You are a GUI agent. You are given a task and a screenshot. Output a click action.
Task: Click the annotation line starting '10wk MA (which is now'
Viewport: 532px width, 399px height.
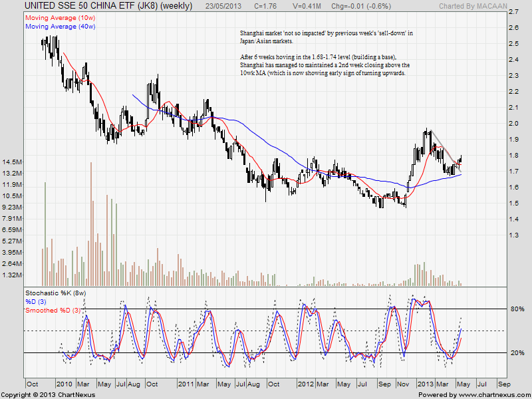coord(323,73)
